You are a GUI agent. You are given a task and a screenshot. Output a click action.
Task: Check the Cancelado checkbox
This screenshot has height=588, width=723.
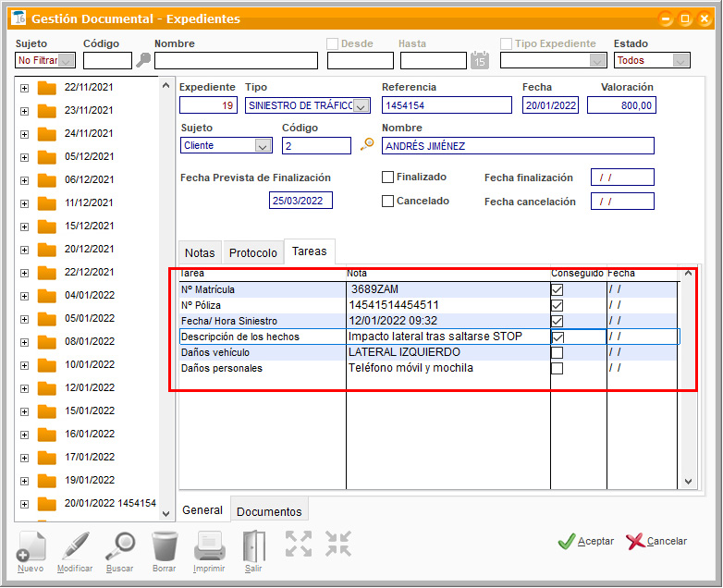tap(387, 201)
